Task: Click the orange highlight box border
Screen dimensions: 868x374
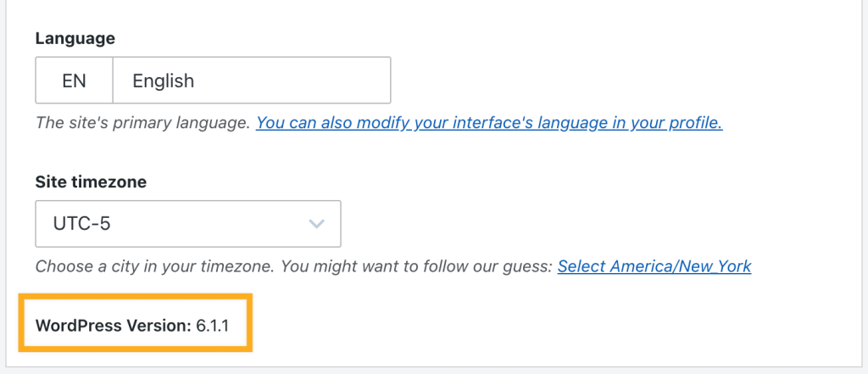Action: tap(136, 297)
